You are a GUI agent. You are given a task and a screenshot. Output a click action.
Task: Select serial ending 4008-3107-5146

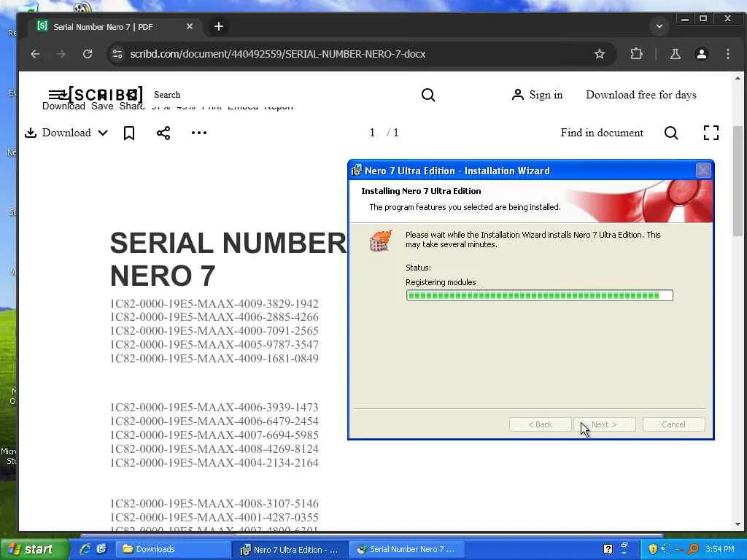214,504
